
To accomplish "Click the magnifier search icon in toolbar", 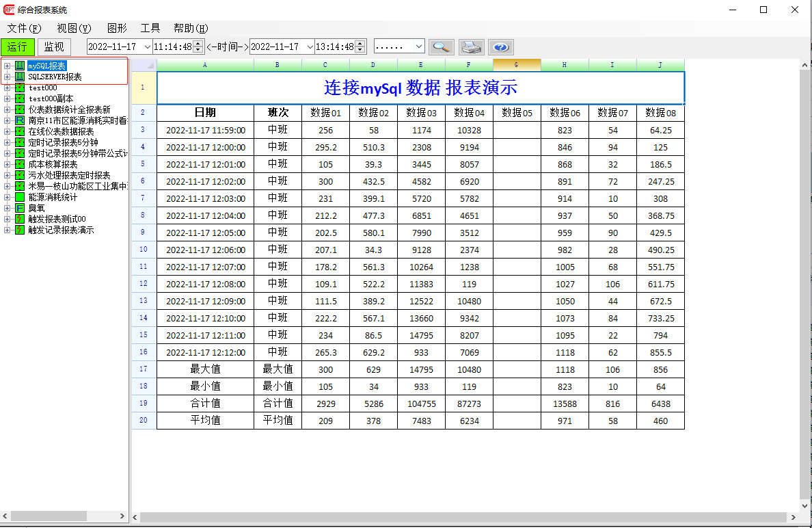I will [441, 47].
